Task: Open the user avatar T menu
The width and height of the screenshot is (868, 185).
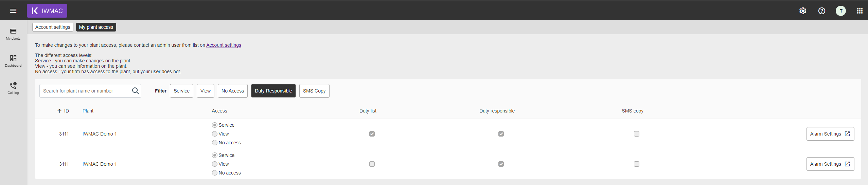Action: [x=841, y=11]
